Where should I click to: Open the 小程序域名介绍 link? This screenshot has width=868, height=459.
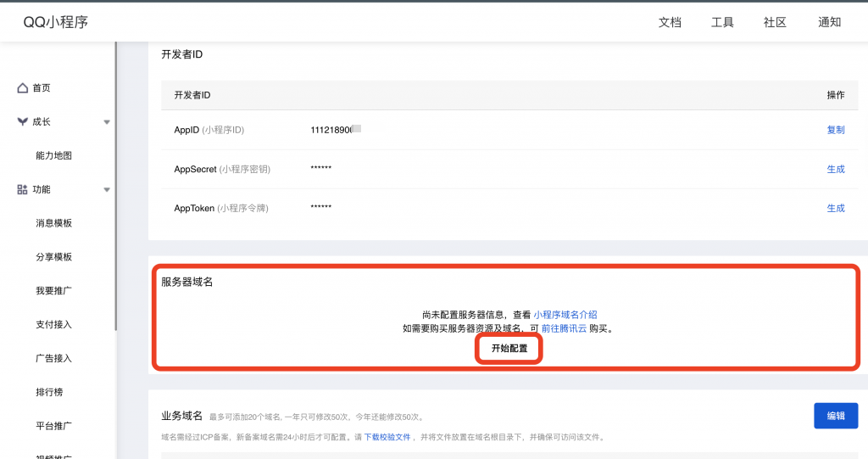[x=570, y=315]
